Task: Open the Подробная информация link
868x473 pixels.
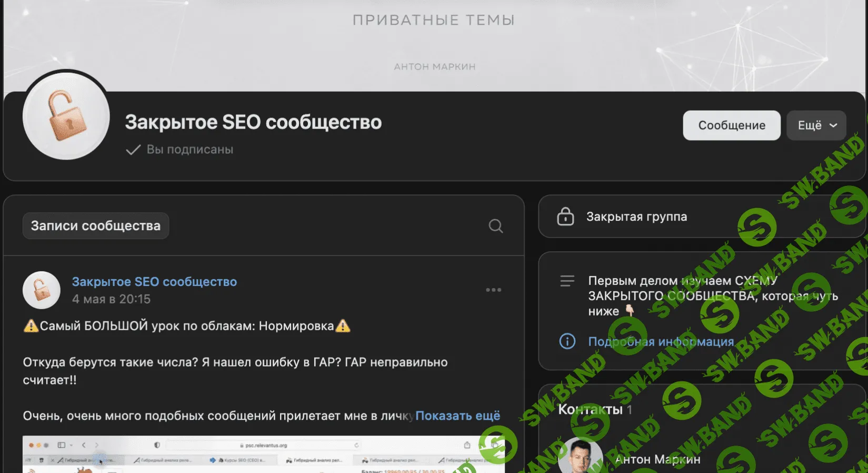Action: [661, 341]
